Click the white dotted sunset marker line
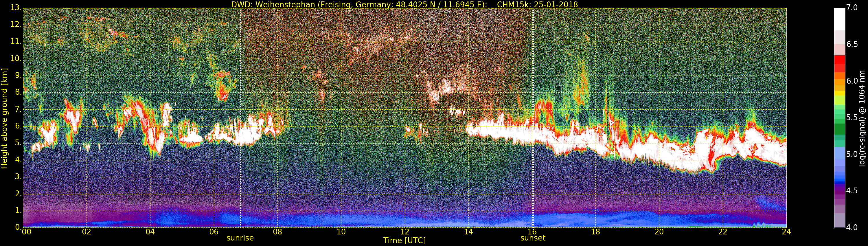The image size is (868, 246). click(533, 118)
